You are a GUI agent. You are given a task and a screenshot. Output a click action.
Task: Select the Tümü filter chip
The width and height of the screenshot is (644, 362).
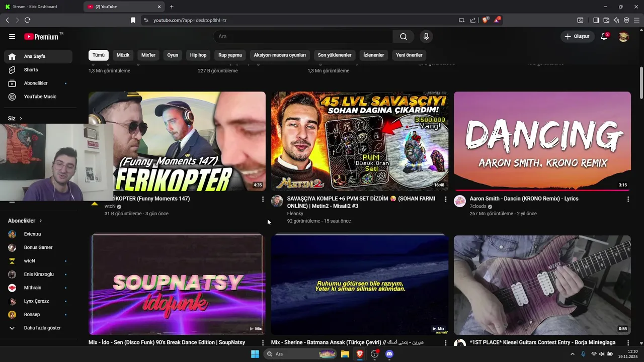coord(98,55)
